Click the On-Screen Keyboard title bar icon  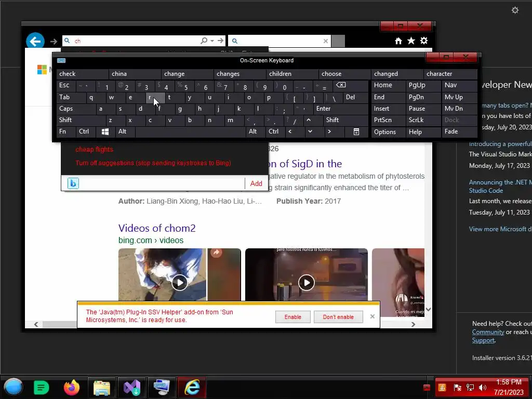61,60
